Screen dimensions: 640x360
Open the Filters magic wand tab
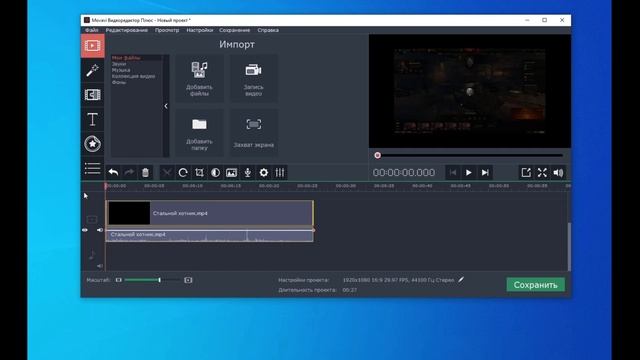point(93,70)
